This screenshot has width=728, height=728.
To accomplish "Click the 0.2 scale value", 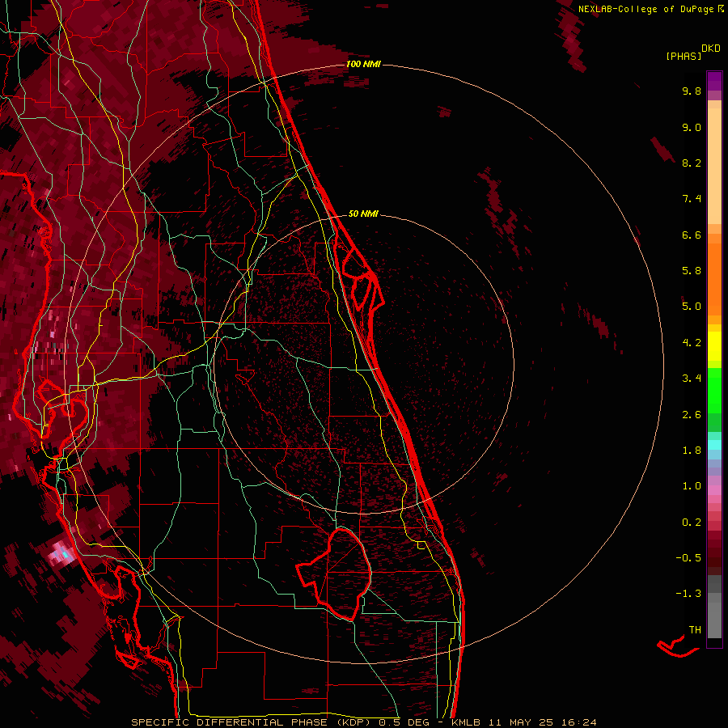I will pos(692,523).
